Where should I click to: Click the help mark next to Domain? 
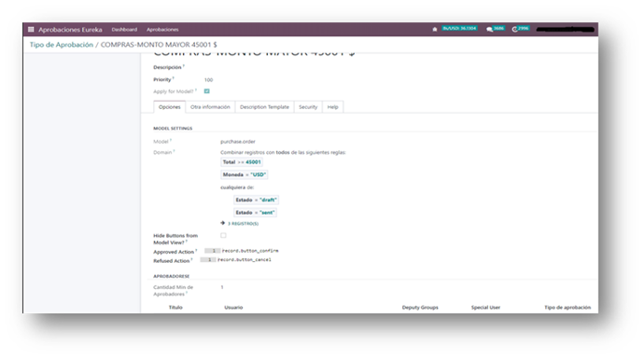[175, 151]
